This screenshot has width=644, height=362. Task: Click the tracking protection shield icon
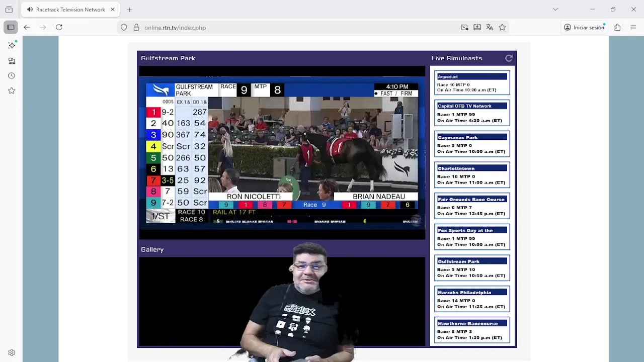pos(124,28)
